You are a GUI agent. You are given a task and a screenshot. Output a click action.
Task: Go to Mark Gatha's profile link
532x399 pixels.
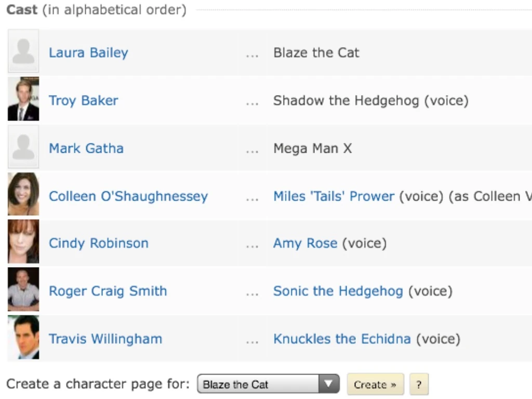pos(86,148)
